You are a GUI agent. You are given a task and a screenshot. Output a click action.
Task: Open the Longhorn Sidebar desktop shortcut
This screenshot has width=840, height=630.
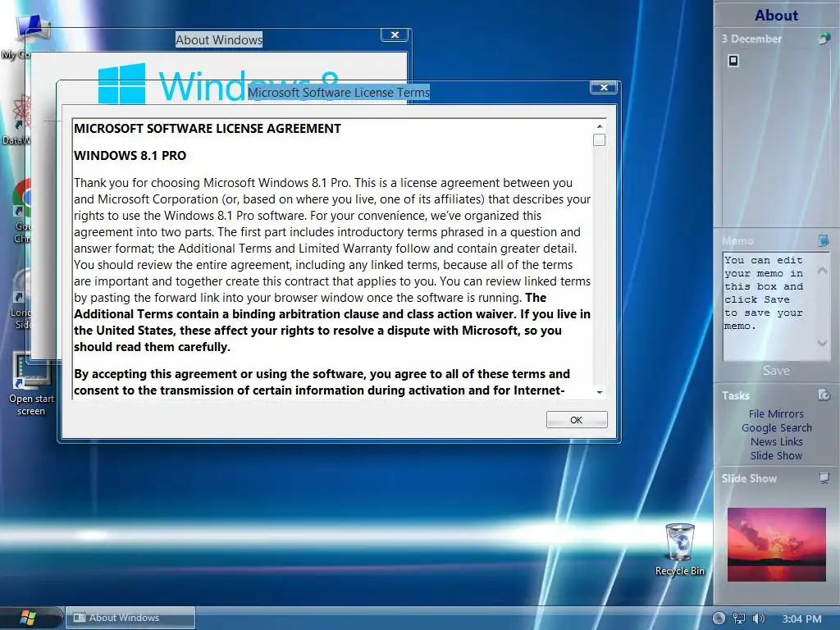(22, 285)
